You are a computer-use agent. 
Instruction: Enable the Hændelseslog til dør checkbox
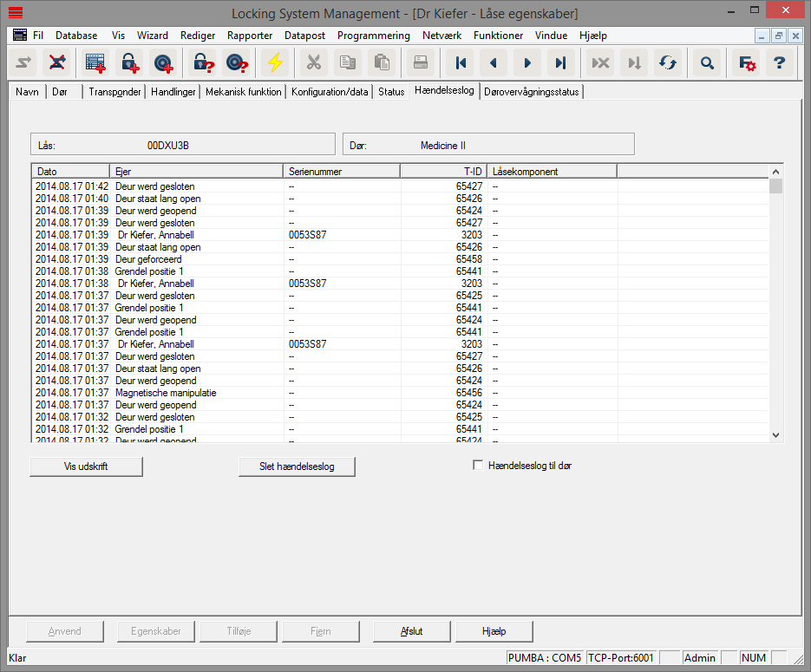[x=478, y=465]
